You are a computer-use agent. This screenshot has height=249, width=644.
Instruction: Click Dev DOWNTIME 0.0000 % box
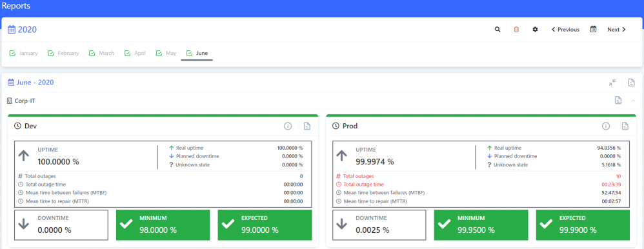(x=61, y=224)
